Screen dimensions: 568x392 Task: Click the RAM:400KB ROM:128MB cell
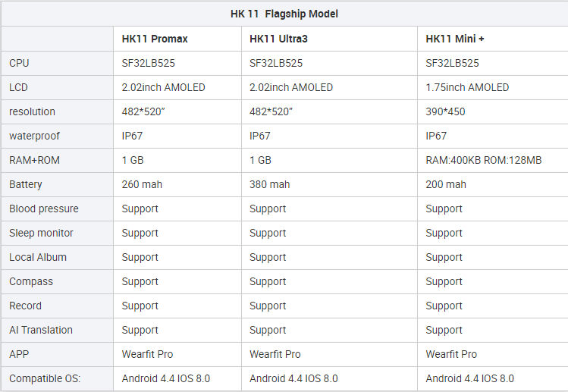pos(483,160)
